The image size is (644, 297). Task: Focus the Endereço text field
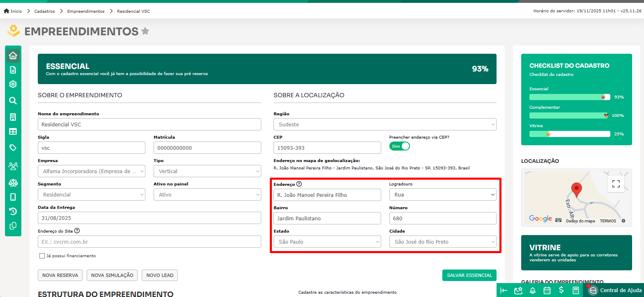pos(327,195)
